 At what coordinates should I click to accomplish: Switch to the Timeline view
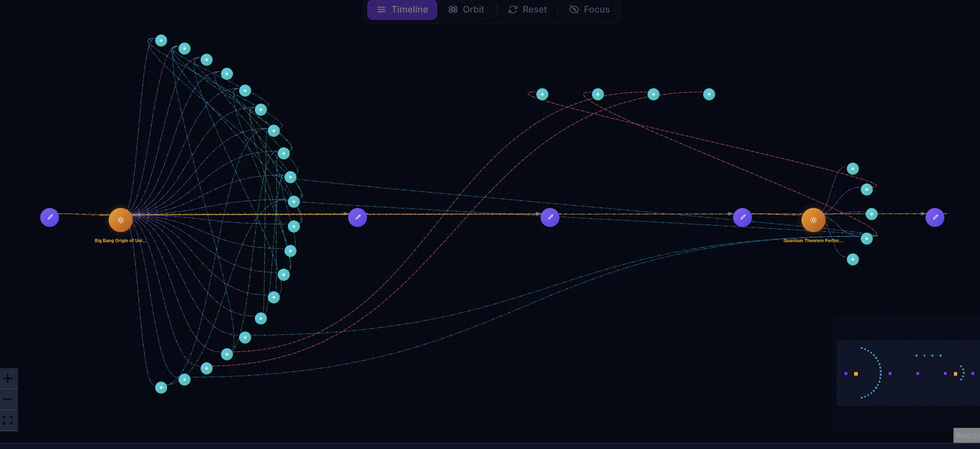(402, 10)
